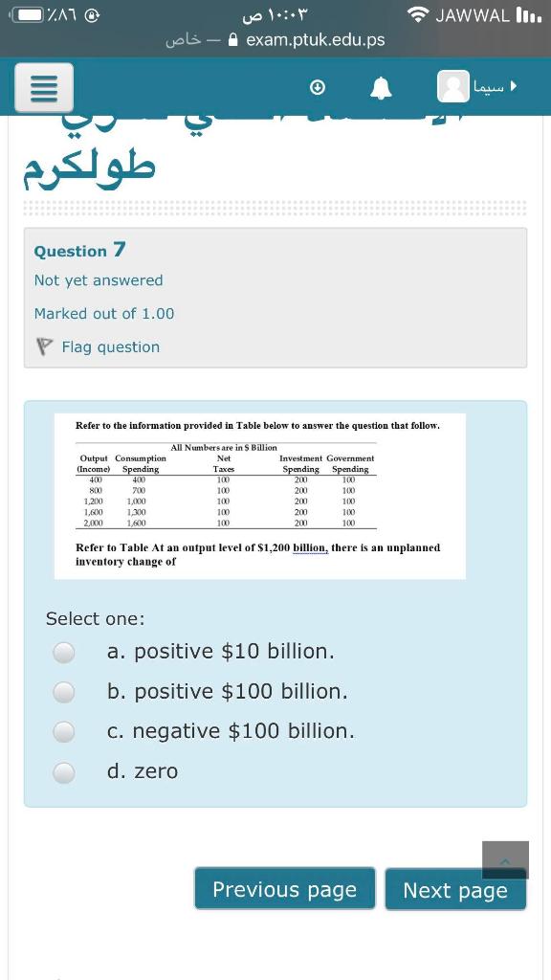Select answer a. positive $10 billion
The width and height of the screenshot is (551, 980).
63,653
